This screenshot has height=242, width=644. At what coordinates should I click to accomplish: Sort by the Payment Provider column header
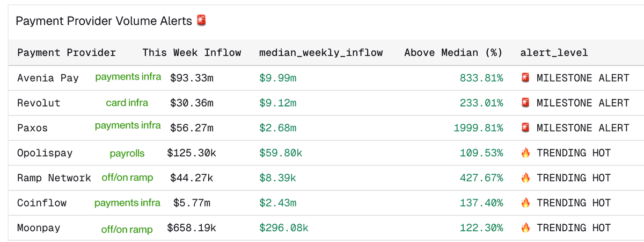[67, 53]
